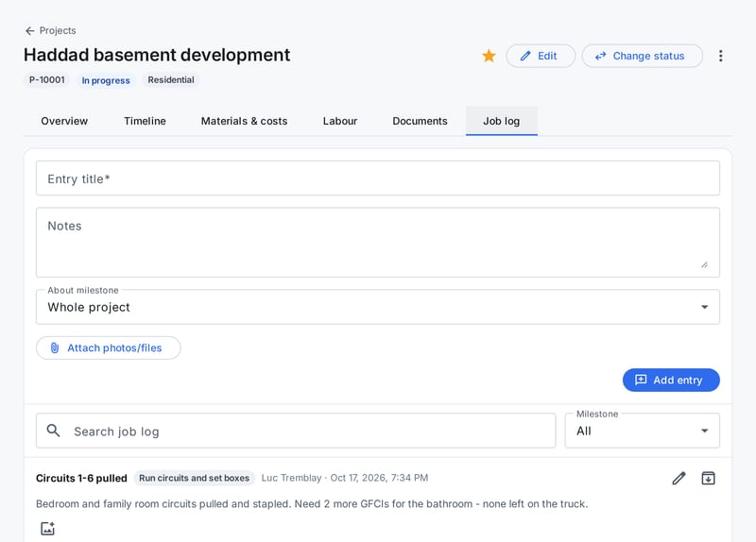Click the search magnifier icon in job log
Screen dimensions: 756x542
54,431
